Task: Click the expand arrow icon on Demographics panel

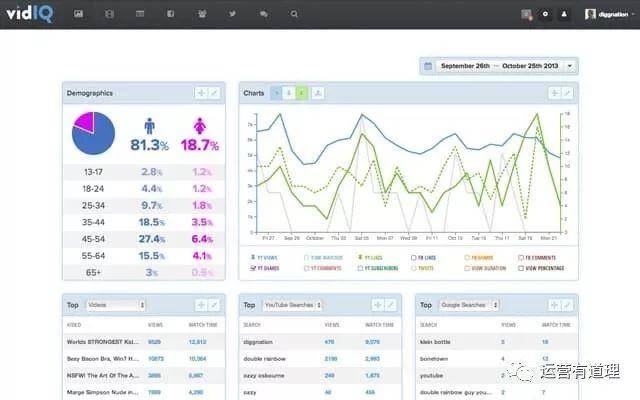Action: pyautogui.click(x=215, y=93)
